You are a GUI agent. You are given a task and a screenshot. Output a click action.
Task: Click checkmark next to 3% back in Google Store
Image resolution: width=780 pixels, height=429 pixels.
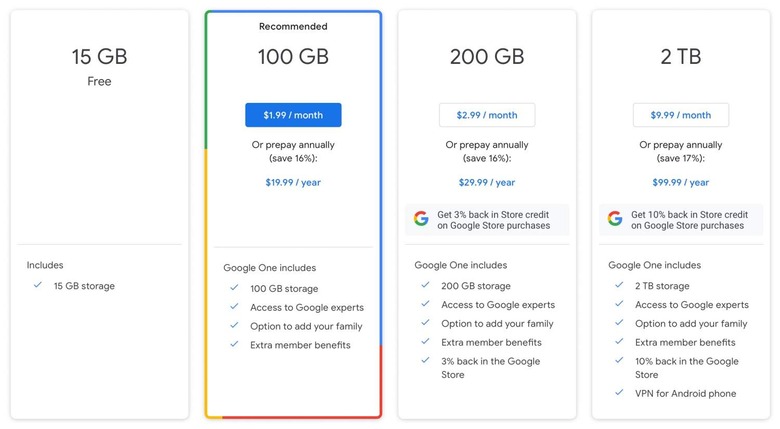425,361
